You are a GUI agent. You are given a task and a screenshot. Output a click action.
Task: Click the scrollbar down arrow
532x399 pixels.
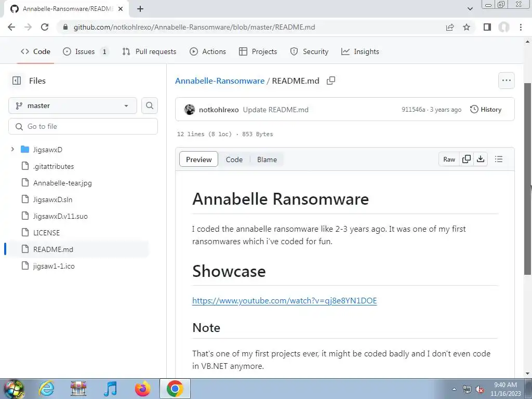(528, 374)
